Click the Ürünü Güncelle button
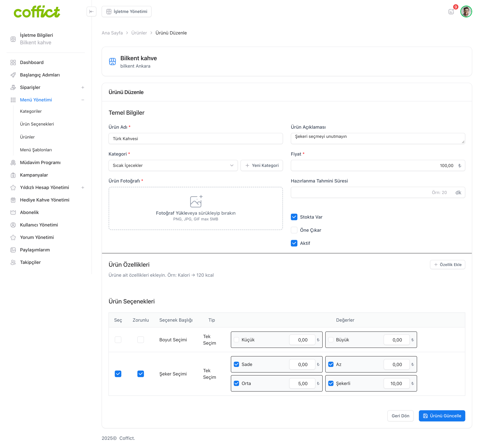 442,416
